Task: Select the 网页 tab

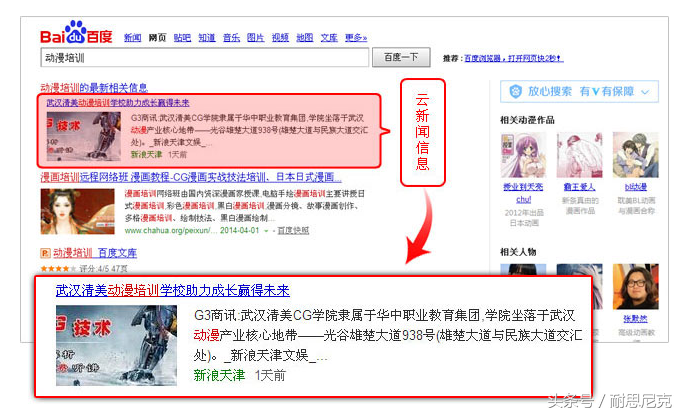Action: pyautogui.click(x=157, y=38)
